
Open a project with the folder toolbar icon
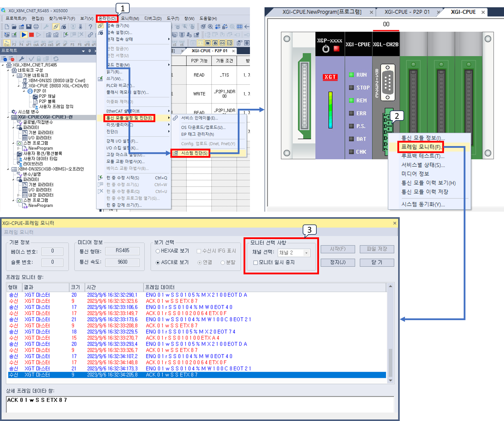tap(14, 27)
